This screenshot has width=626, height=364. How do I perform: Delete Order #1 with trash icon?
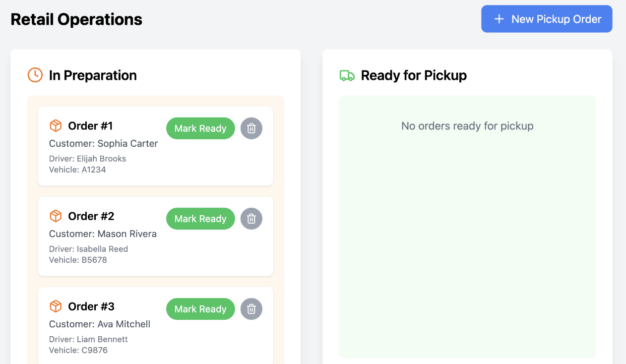coord(251,128)
